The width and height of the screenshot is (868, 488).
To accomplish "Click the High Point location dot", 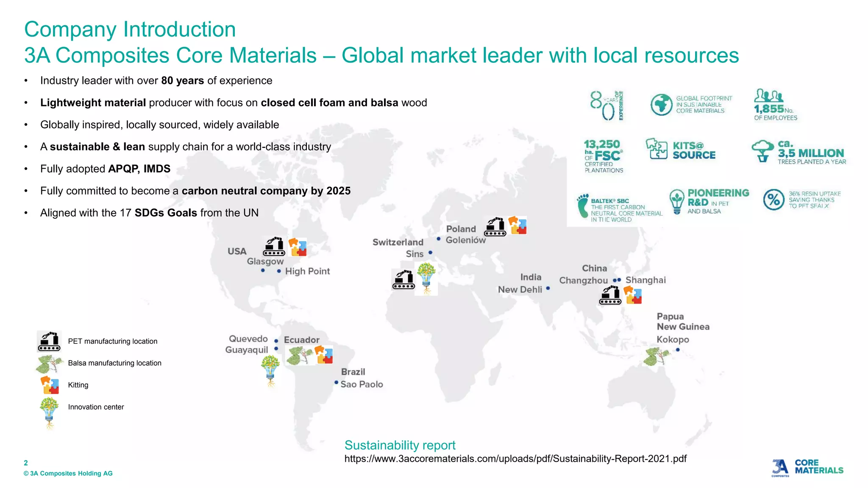I will 279,271.
